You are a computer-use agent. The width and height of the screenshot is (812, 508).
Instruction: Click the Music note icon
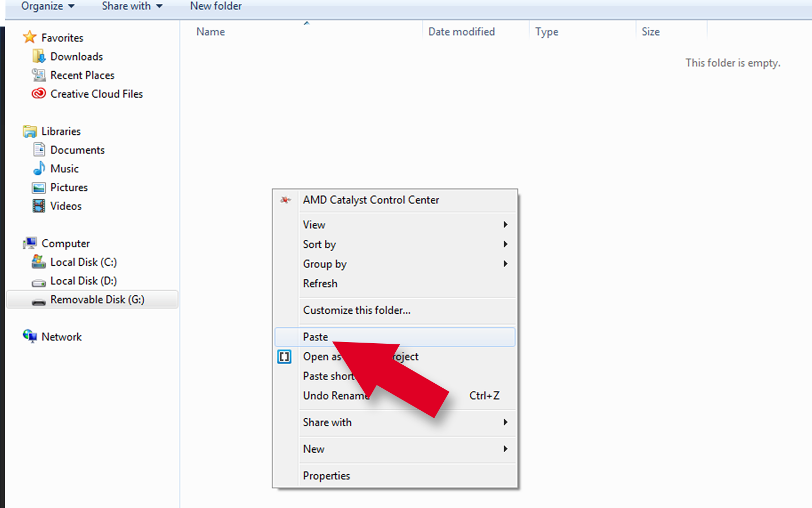click(39, 168)
